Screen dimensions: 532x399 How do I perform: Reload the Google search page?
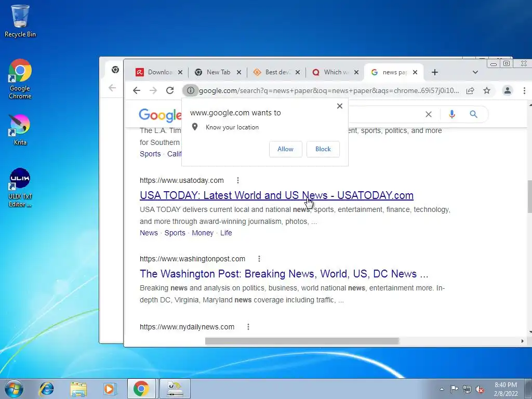[170, 90]
